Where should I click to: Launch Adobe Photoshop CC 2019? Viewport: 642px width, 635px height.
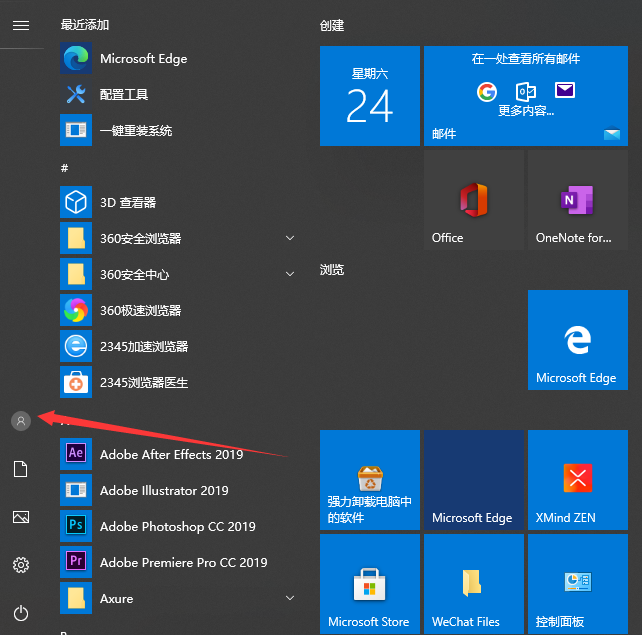click(x=176, y=526)
